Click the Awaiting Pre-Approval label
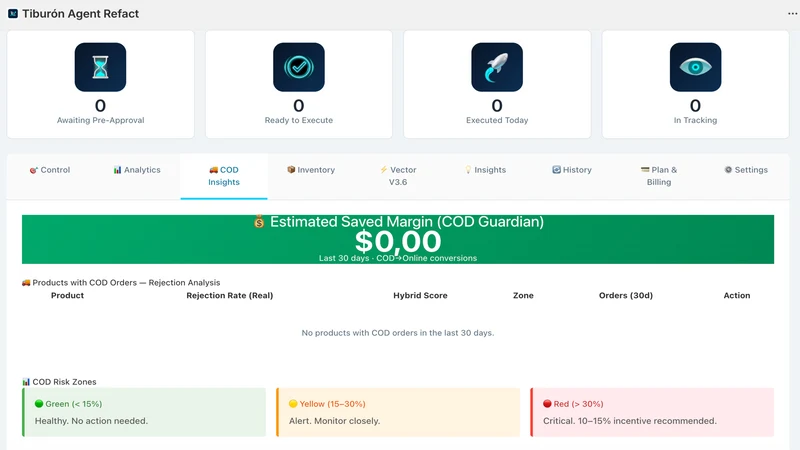 click(x=101, y=120)
